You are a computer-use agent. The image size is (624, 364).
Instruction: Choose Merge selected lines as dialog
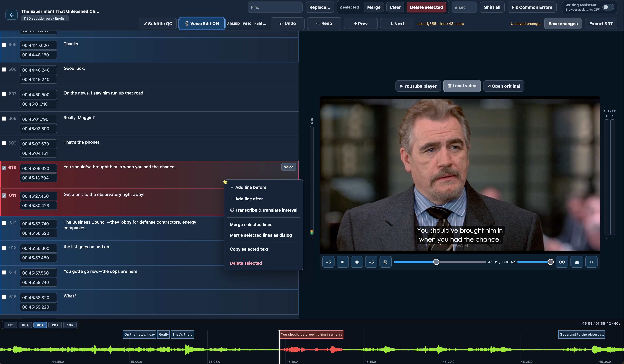click(261, 235)
